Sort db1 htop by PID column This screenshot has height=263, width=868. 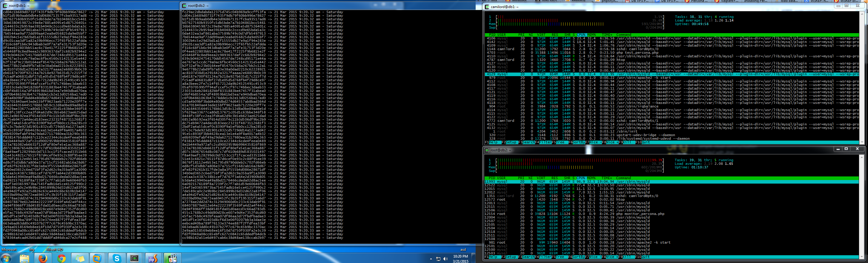[x=492, y=35]
